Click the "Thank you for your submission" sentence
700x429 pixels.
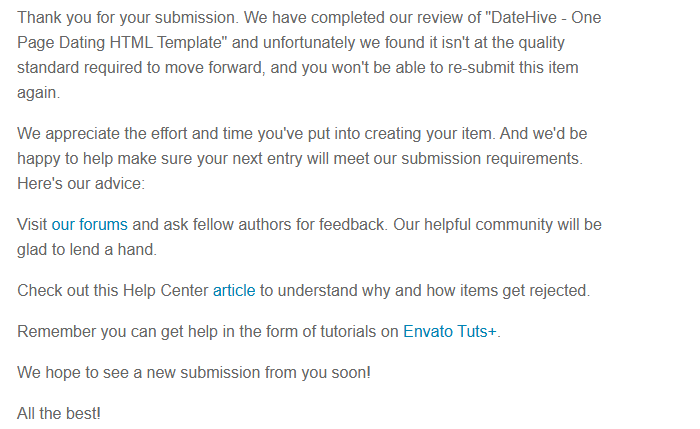128,18
